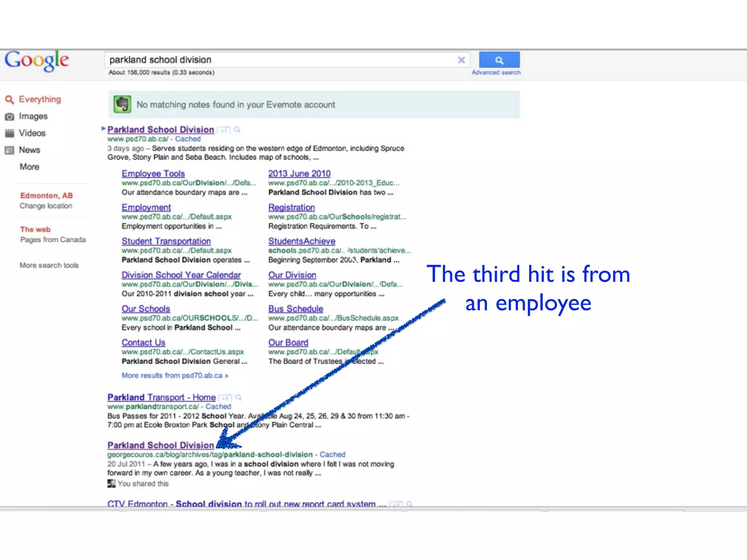747x560 pixels.
Task: Switch to News results
Action: 29,150
